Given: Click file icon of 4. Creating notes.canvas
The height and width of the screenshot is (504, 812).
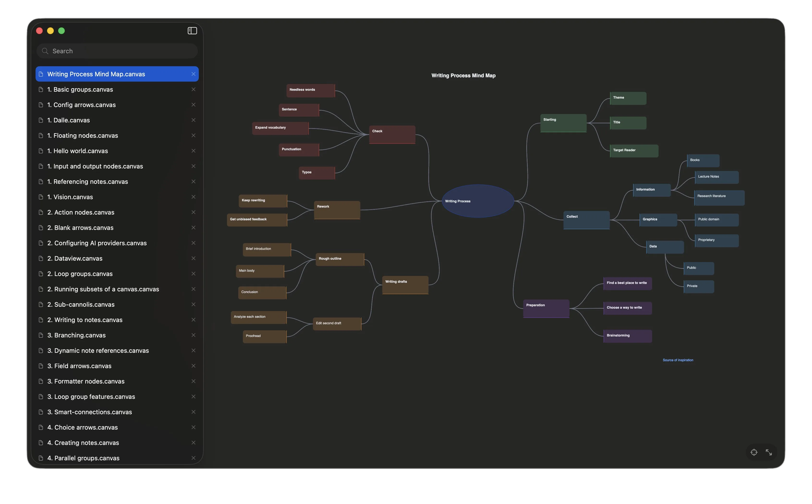Looking at the screenshot, I should [x=41, y=443].
